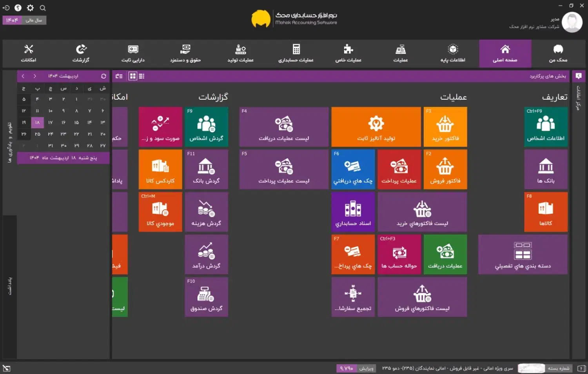Screen dimensions: 588x374
Task: Click the help question mark icon
Action: tap(18, 8)
